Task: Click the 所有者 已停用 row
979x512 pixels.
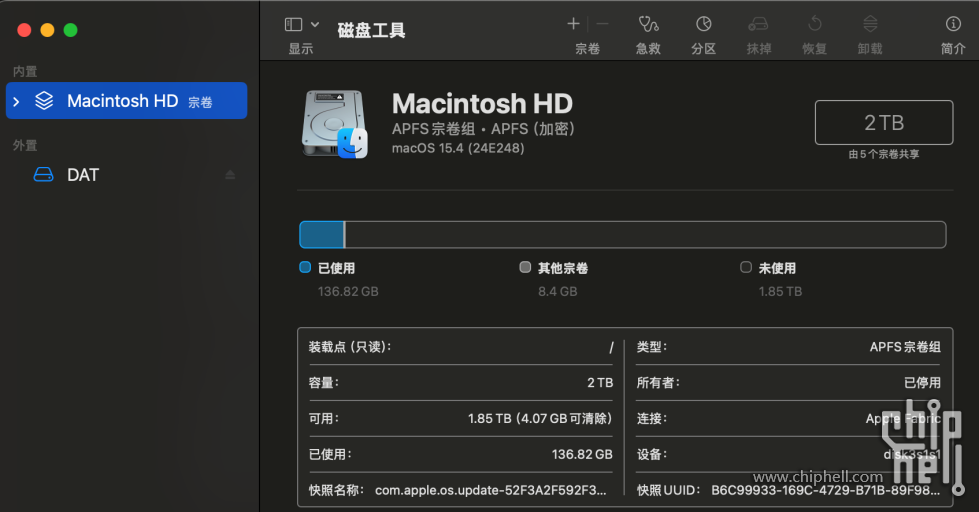Action: (x=789, y=383)
